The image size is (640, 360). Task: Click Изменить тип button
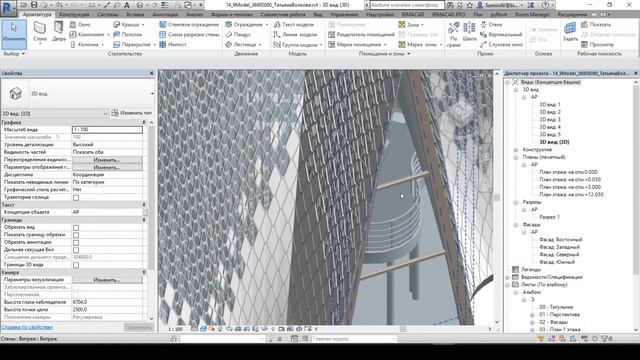pyautogui.click(x=132, y=113)
